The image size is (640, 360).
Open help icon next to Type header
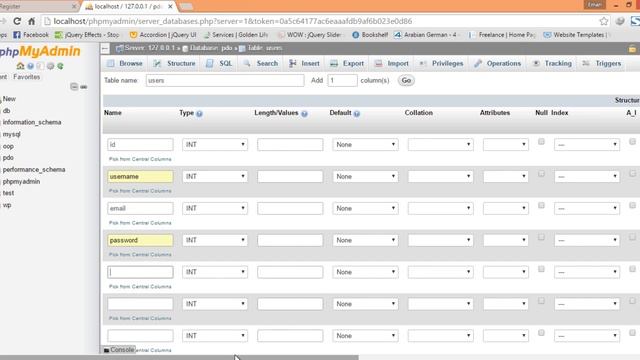pos(199,113)
